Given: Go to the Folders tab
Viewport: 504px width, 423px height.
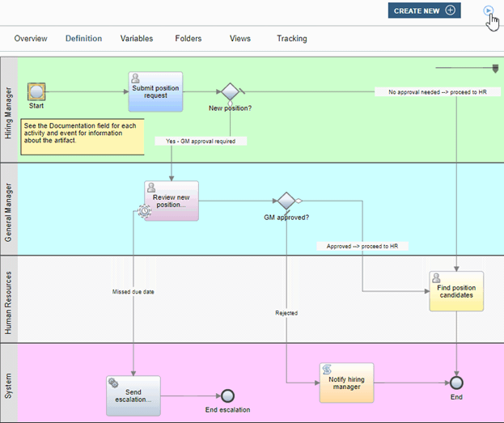Looking at the screenshot, I should pos(188,39).
